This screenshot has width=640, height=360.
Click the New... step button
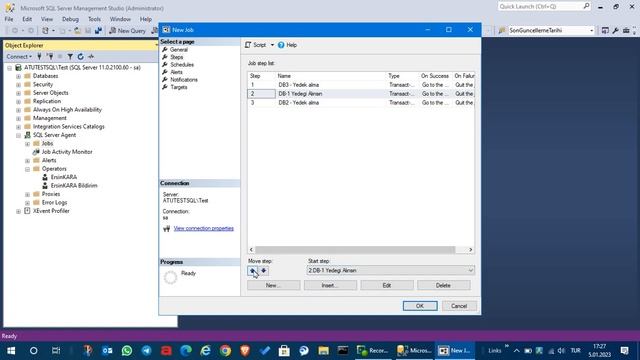click(273, 285)
